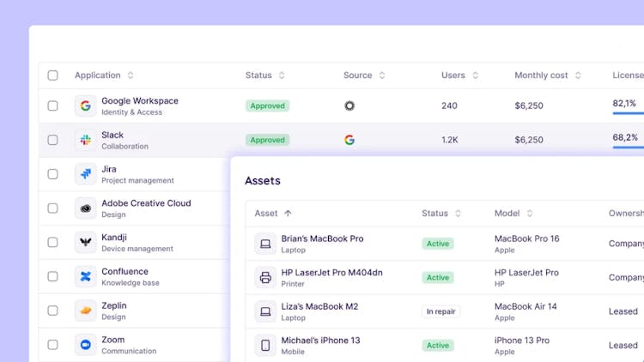Click the Google source icon in Slack row

point(349,140)
